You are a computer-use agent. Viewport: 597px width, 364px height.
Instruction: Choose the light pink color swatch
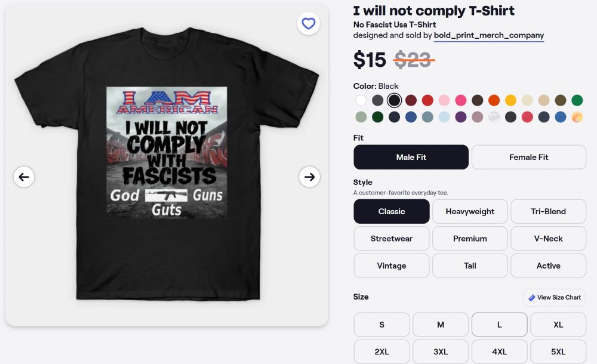(x=444, y=100)
